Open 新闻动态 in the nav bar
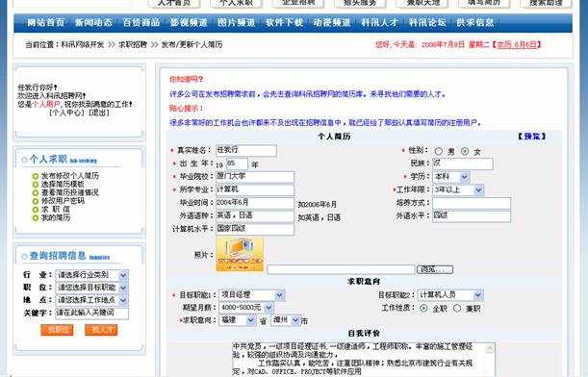The width and height of the screenshot is (588, 377). coord(93,22)
